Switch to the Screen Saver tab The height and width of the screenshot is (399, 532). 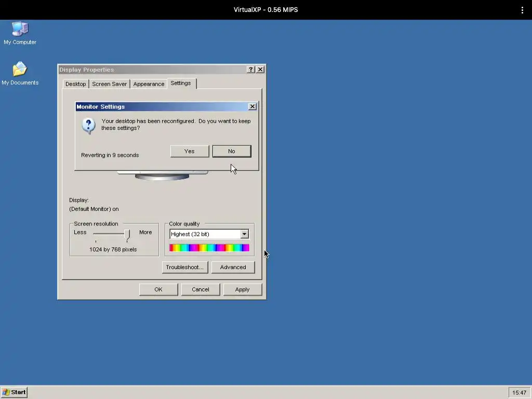point(109,84)
